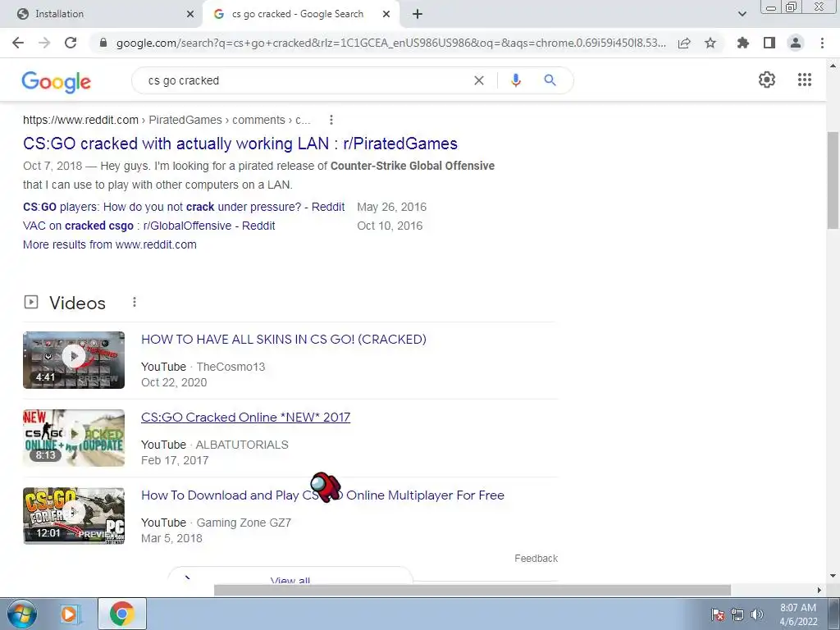
Task: Play the 4:41 all skins video thumbnail
Action: coord(74,360)
